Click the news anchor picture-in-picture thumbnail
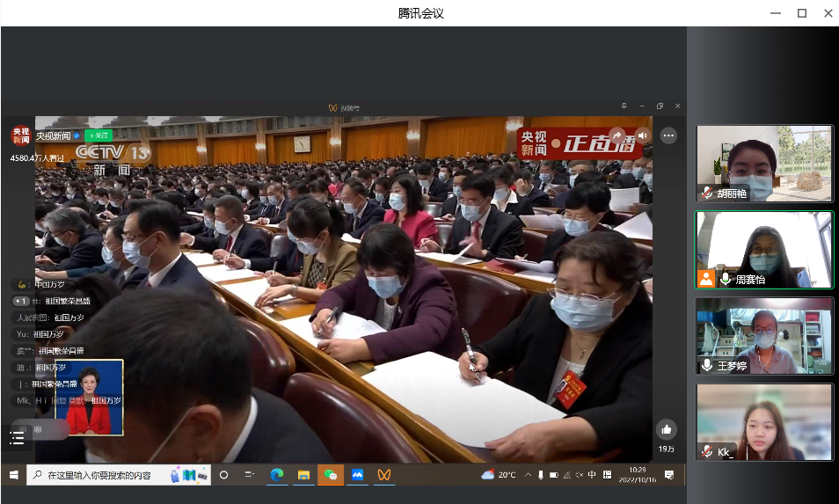This screenshot has height=504, width=839. [90, 397]
